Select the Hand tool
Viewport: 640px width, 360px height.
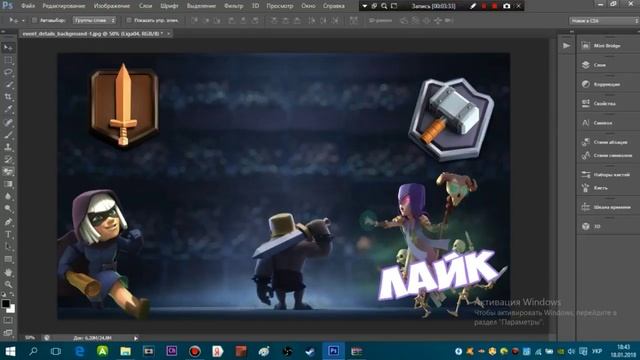tap(8, 272)
